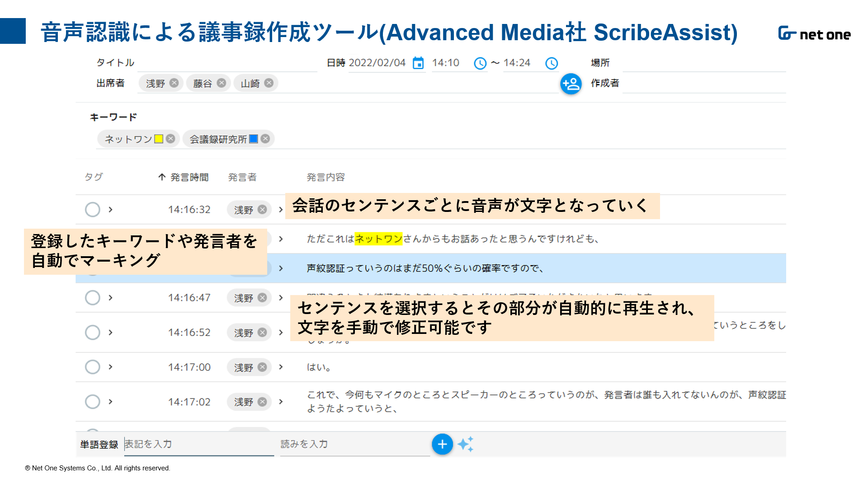Expand content chevron on highlighted 声紋認証 row
This screenshot has width=868, height=488.
(281, 268)
